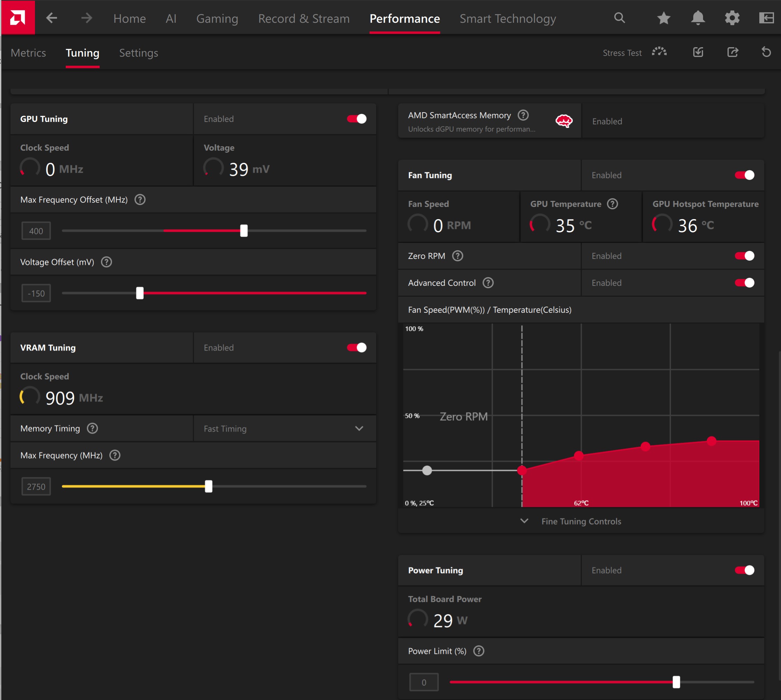Open the AI tab

click(171, 19)
